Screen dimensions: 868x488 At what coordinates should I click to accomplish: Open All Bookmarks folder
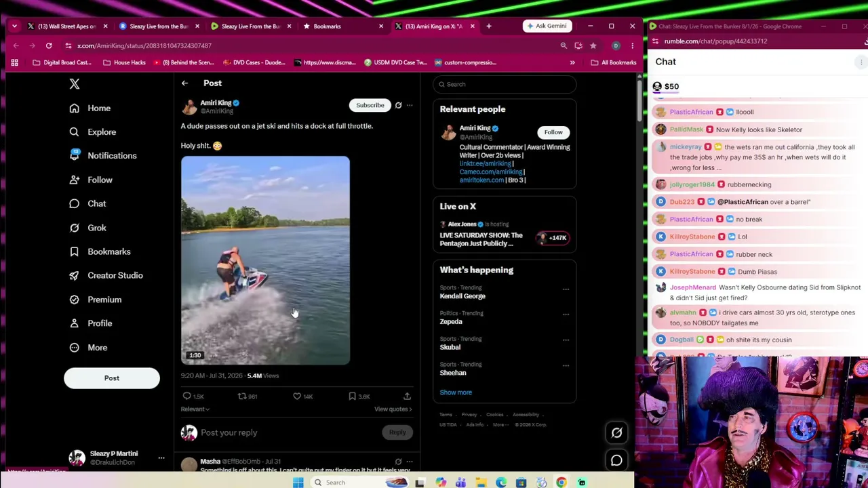tap(613, 62)
